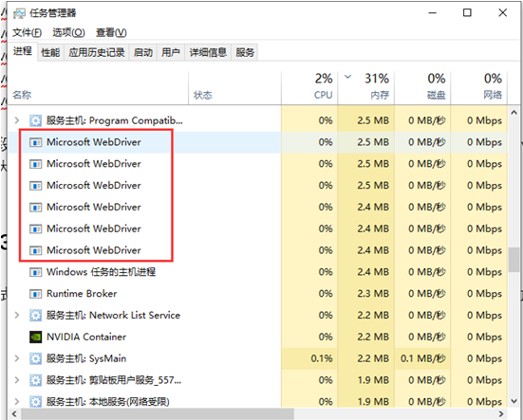Select 服务主机: 本地服务(网络受限) name
This screenshot has width=523, height=420.
pos(108,402)
